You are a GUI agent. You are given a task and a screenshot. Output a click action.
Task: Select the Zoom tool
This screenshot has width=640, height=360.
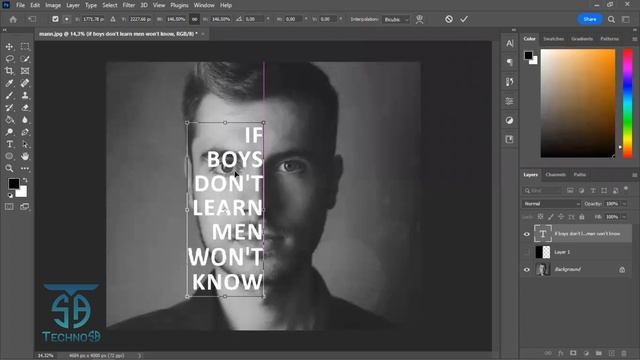point(9,168)
